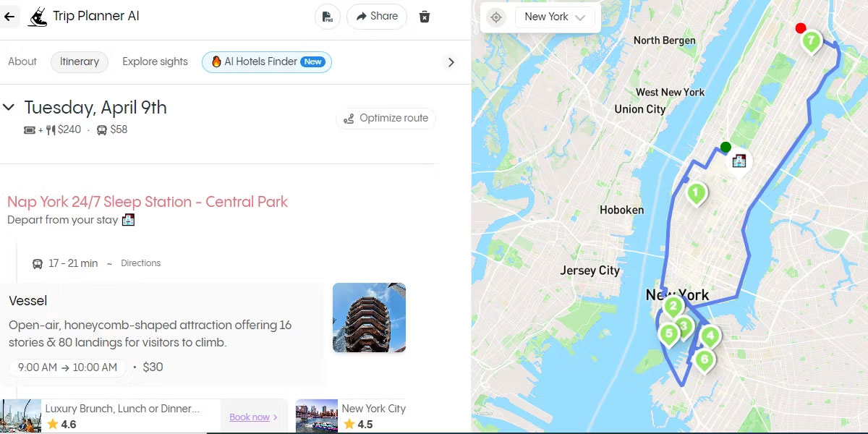Viewport: 868px width, 434px height.
Task: Open the AI Hotels Finder tab
Action: [267, 61]
